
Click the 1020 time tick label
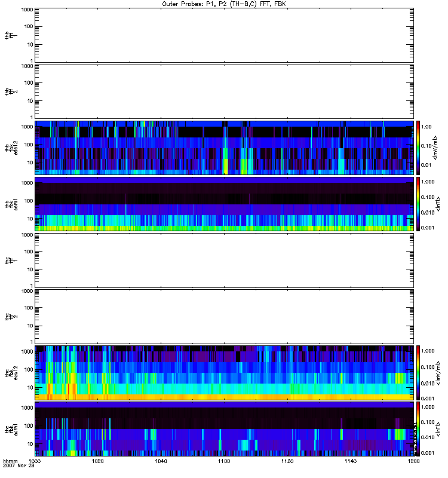98,462
